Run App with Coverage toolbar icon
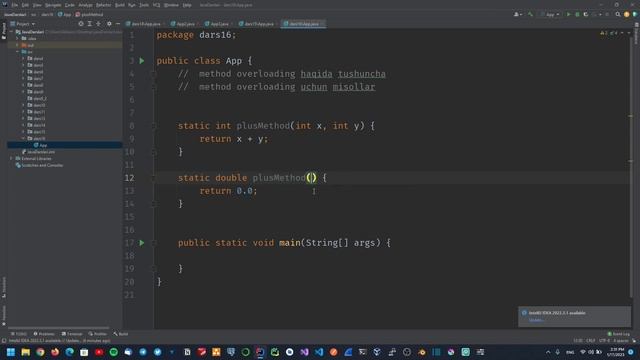Screen dimensions: 640x360 click(x=586, y=14)
